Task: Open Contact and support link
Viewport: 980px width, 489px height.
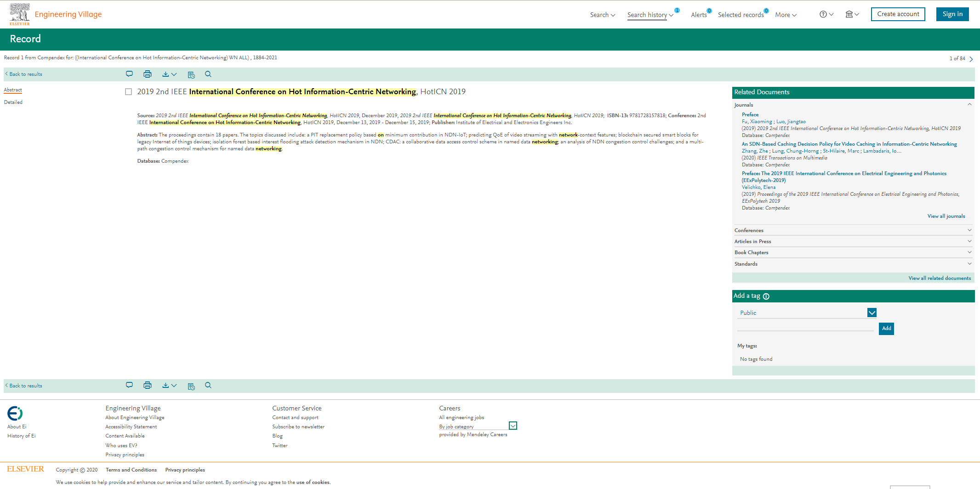Action: [295, 417]
